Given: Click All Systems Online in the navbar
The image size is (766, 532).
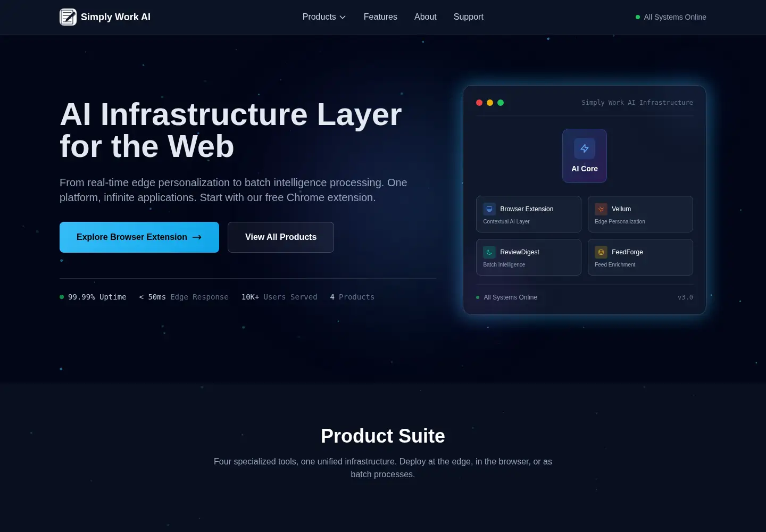Looking at the screenshot, I should click(675, 17).
